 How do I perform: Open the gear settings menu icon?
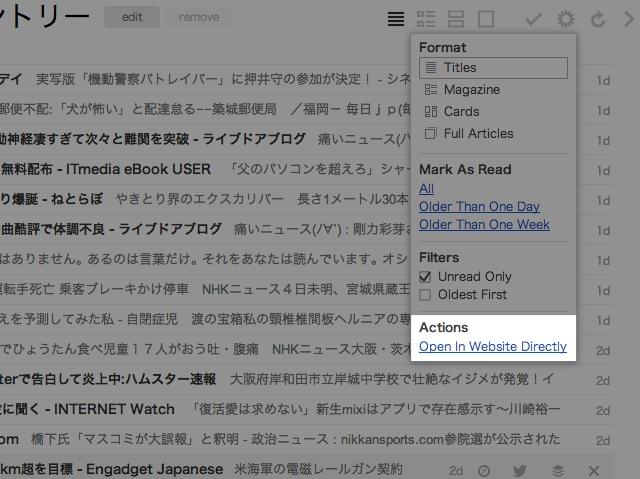565,19
